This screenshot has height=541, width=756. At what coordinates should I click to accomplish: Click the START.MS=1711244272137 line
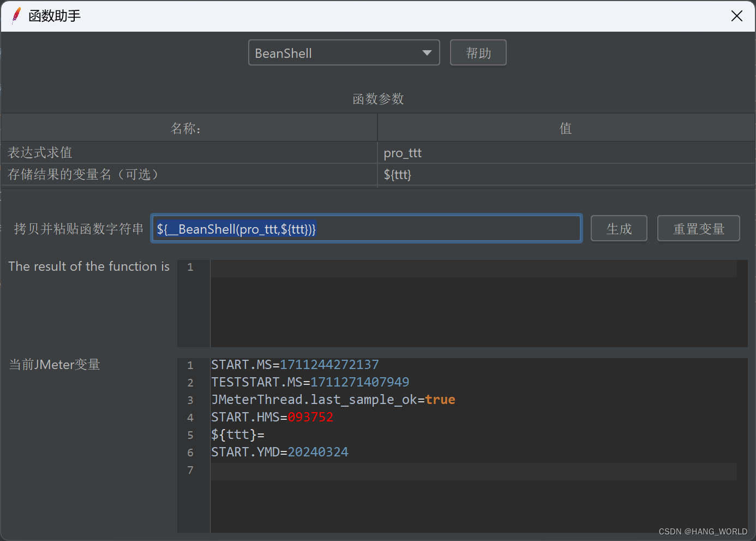coord(295,365)
